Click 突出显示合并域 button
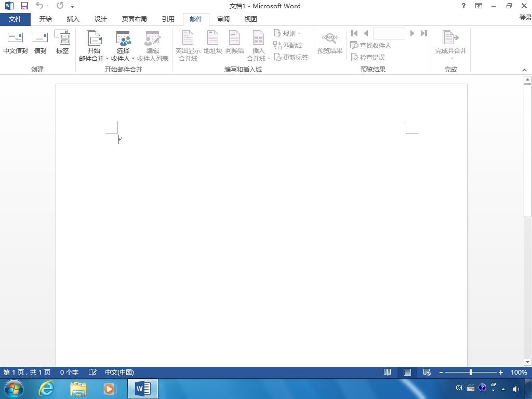The width and height of the screenshot is (532, 399). coord(188,46)
